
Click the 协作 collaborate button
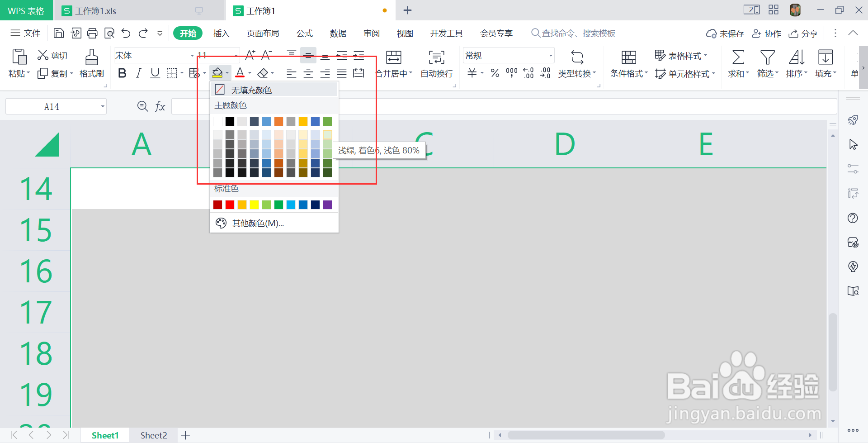pos(766,33)
